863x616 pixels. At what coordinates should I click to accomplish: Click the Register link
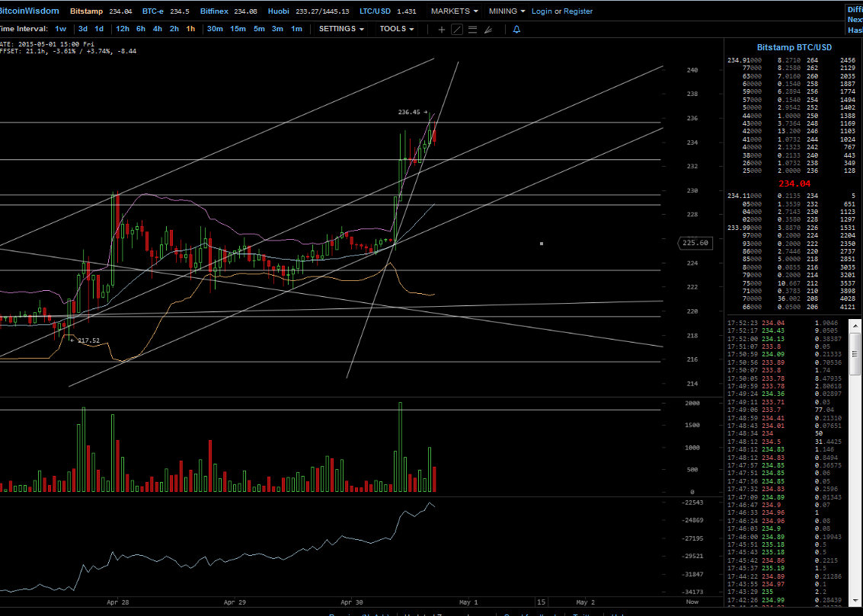pos(578,11)
